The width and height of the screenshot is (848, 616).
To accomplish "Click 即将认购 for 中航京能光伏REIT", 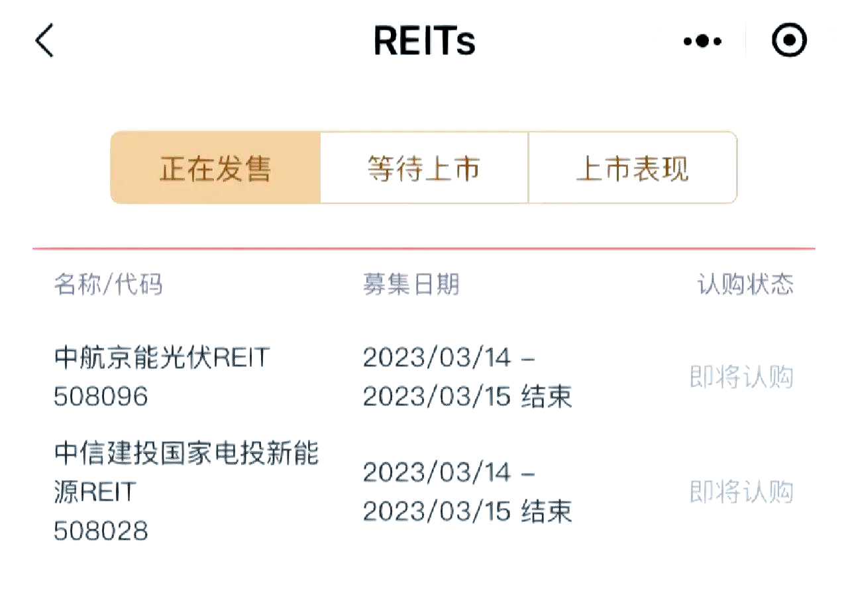I will click(x=741, y=378).
